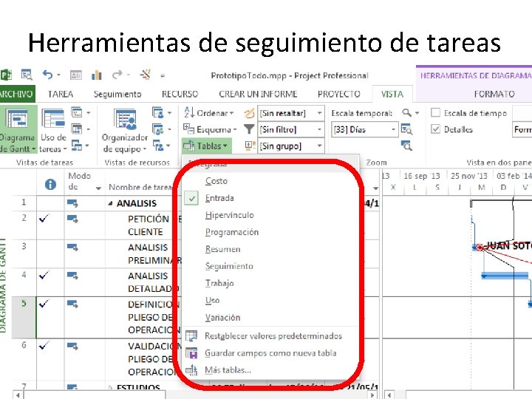Click the print preview icon in quick access toolbar
Viewport: 532px width, 399px height.
pyautogui.click(x=27, y=75)
